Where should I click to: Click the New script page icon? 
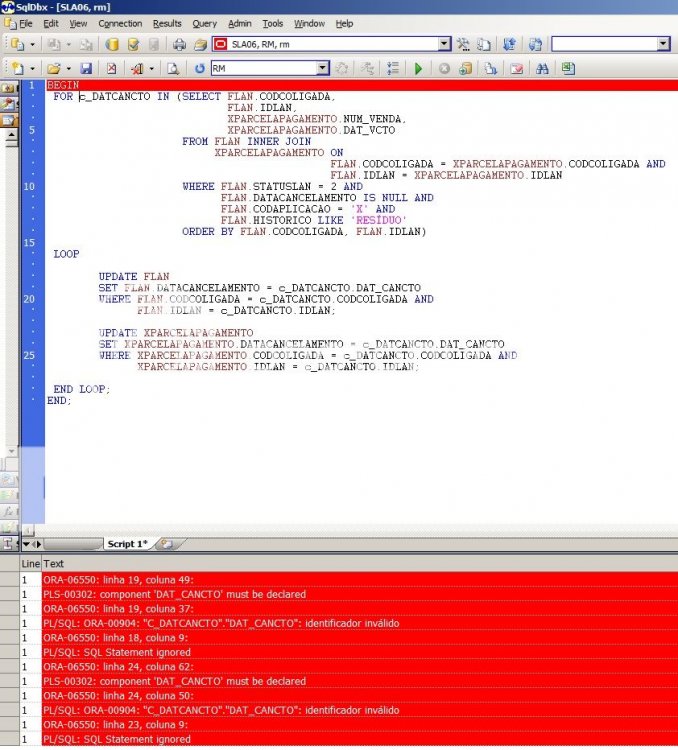pos(17,68)
